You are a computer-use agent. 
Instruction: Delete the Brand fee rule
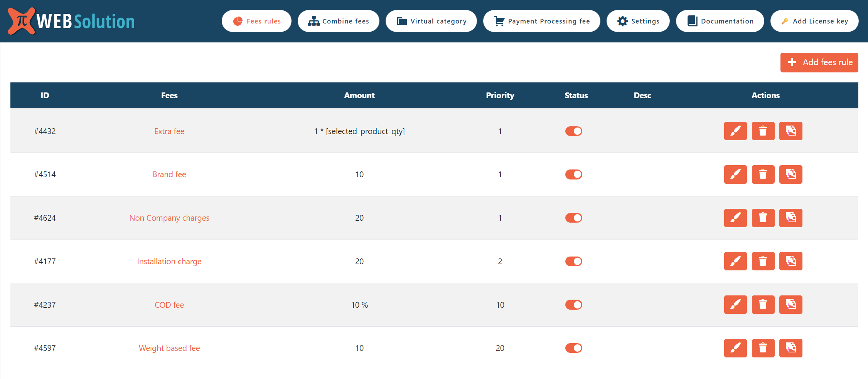763,174
